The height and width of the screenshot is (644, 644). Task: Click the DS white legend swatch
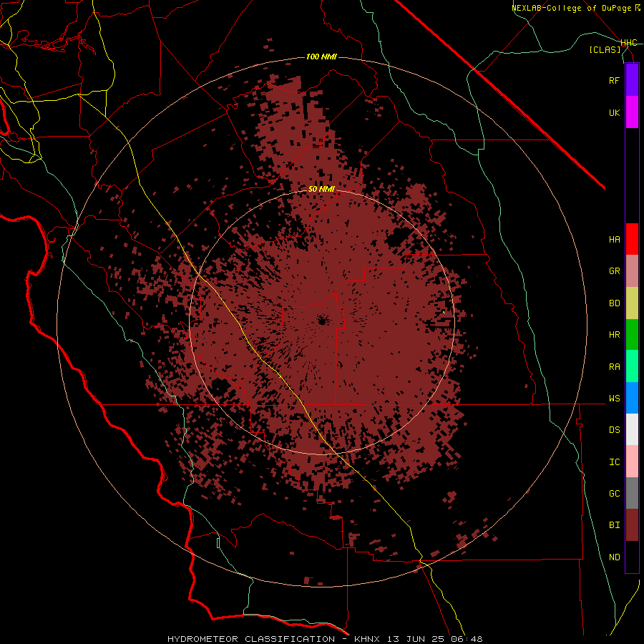(x=632, y=429)
